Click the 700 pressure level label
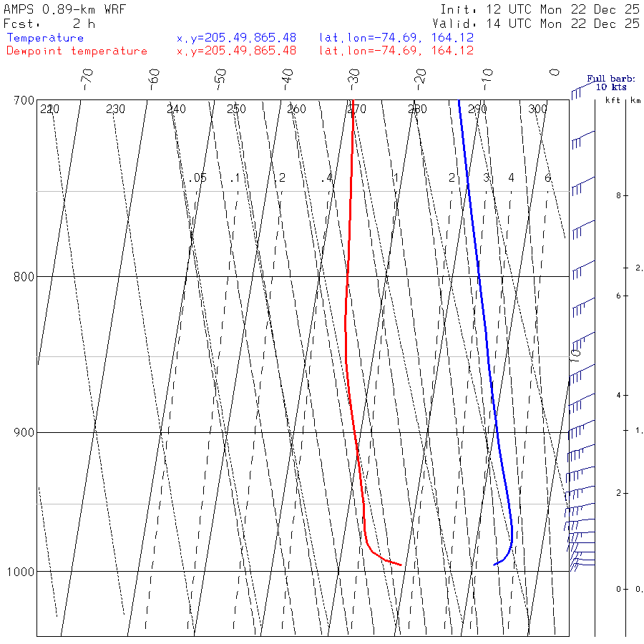 click(24, 101)
